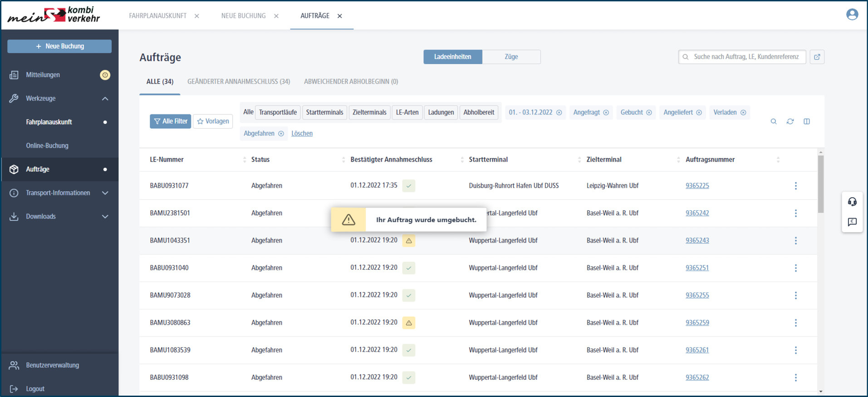Sort by Zielterminal column arrows
Screen dimensions: 868x397
click(678, 159)
